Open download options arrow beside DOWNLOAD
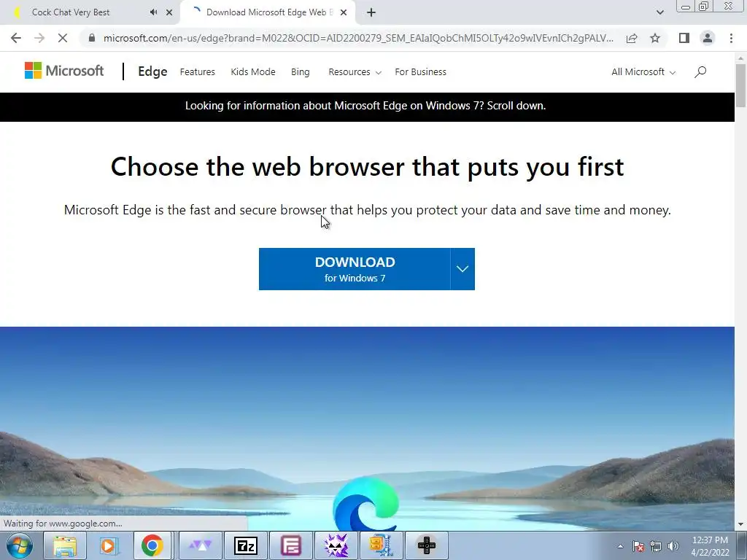This screenshot has height=560, width=747. (462, 269)
